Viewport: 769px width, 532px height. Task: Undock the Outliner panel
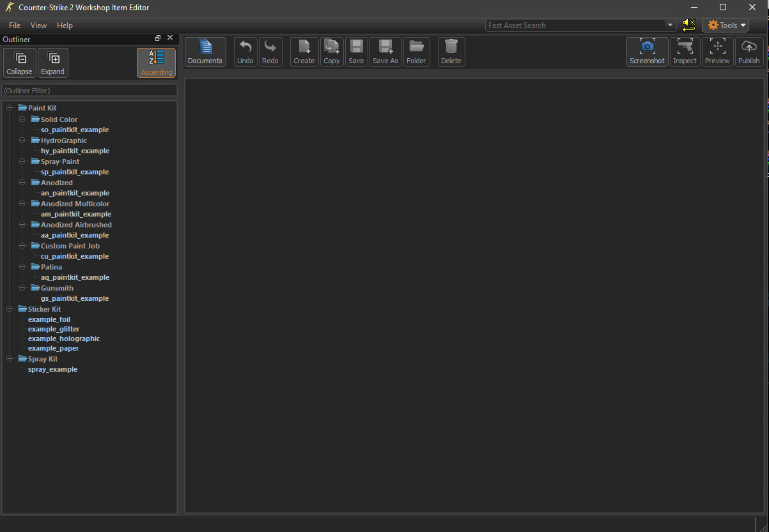pyautogui.click(x=158, y=38)
